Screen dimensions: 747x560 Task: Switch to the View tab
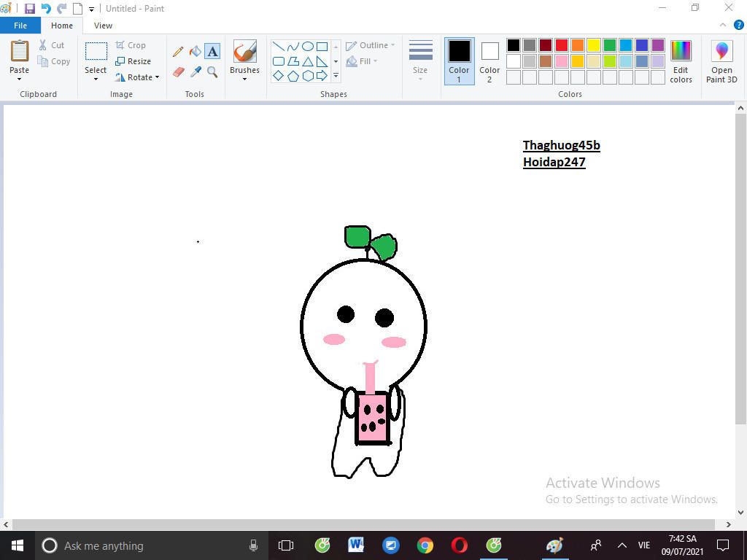pos(103,26)
